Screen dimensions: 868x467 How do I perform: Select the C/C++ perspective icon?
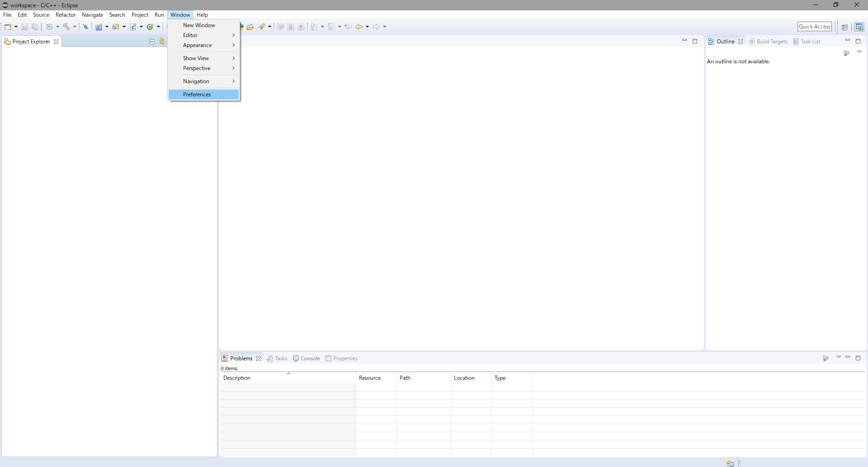point(859,27)
